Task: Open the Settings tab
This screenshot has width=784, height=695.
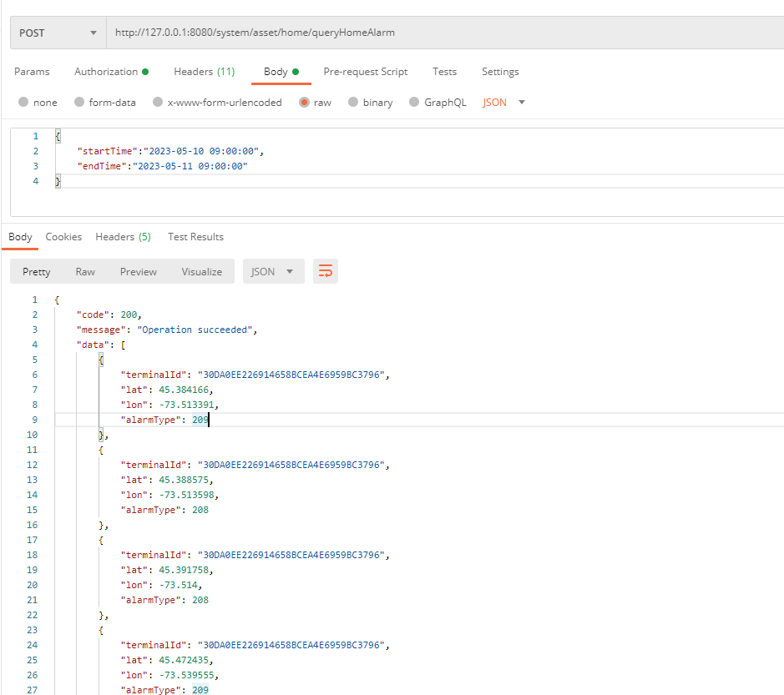Action: (x=500, y=72)
